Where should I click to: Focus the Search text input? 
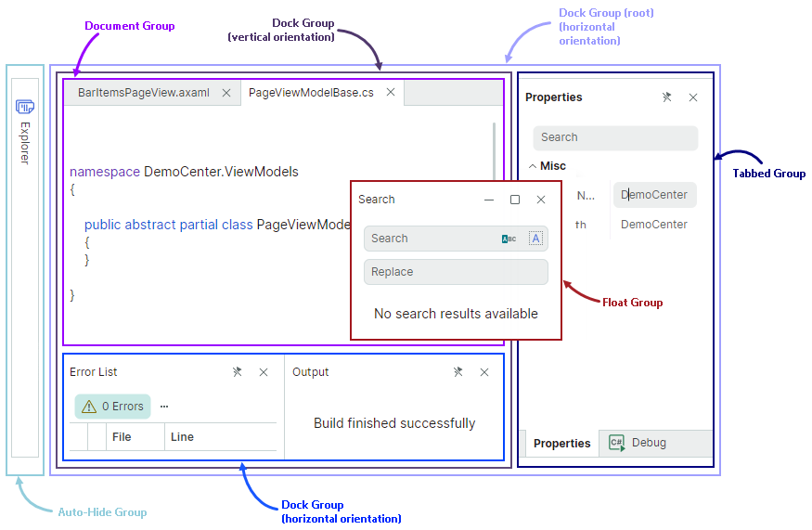pyautogui.click(x=456, y=239)
